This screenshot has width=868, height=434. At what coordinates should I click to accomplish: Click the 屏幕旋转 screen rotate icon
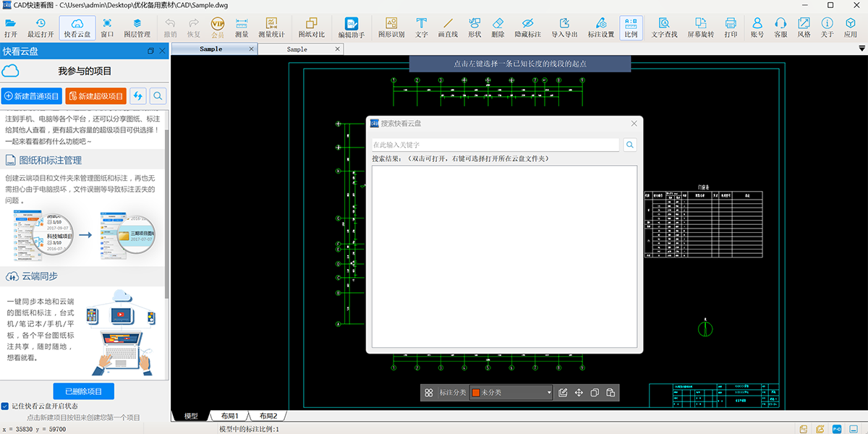point(700,27)
